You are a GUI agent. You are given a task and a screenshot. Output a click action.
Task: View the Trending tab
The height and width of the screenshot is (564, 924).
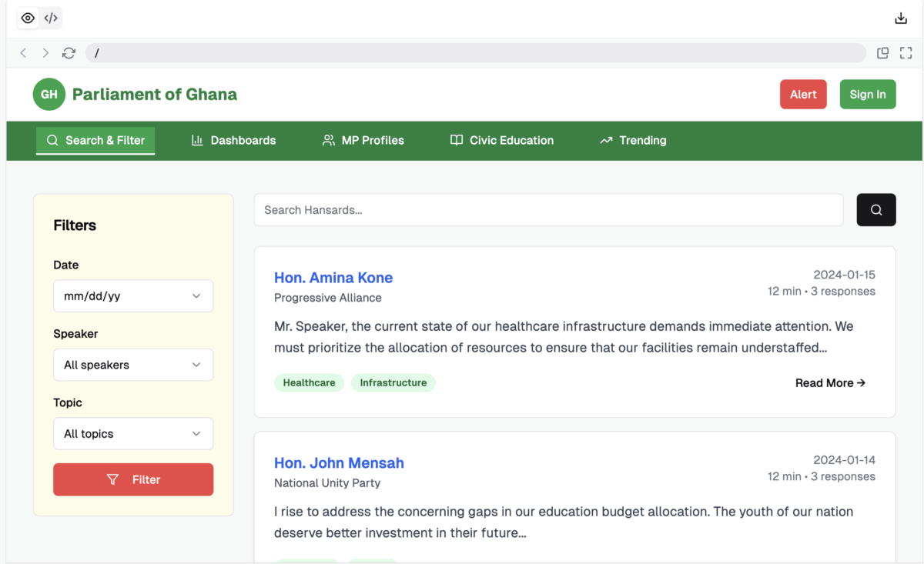coord(633,140)
